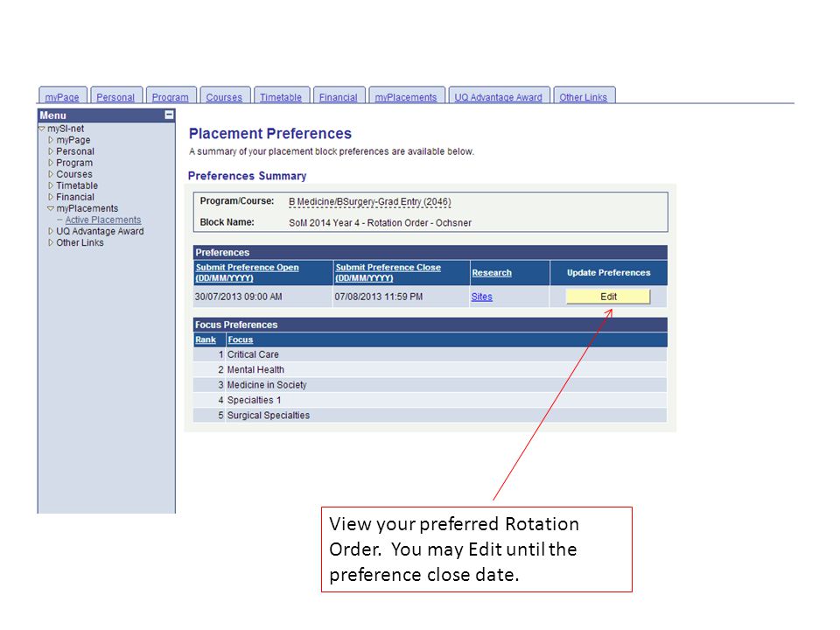The image size is (840, 630).
Task: Sort focus preferences by Rank
Action: click(x=206, y=339)
